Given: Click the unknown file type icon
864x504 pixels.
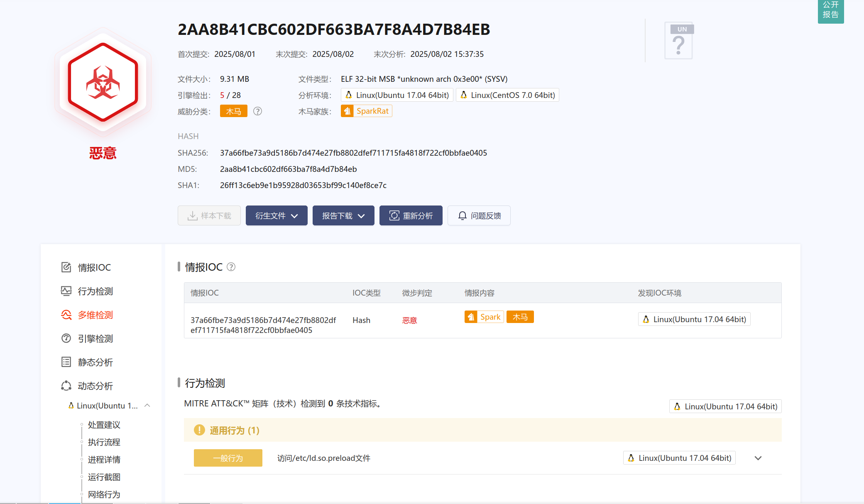Looking at the screenshot, I should 678,41.
